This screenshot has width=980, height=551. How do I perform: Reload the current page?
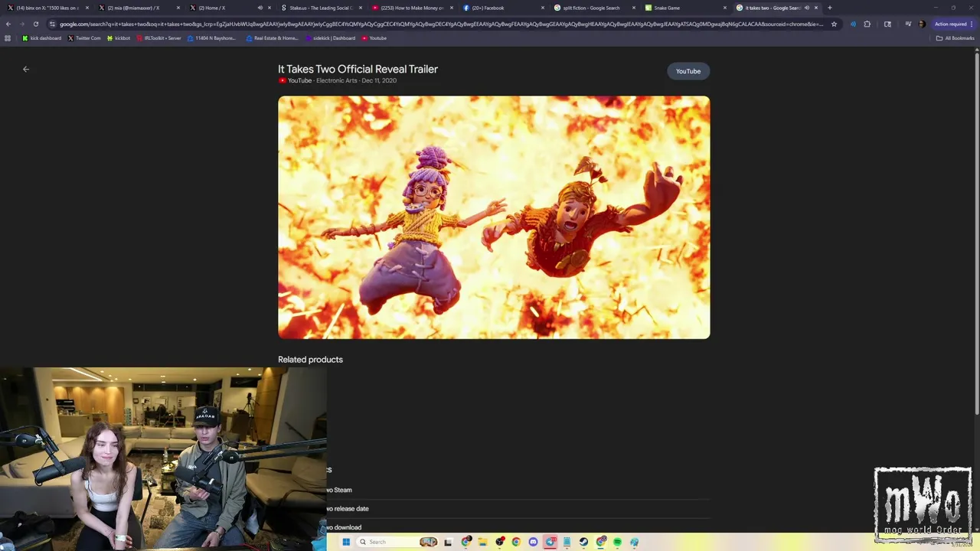click(x=35, y=24)
